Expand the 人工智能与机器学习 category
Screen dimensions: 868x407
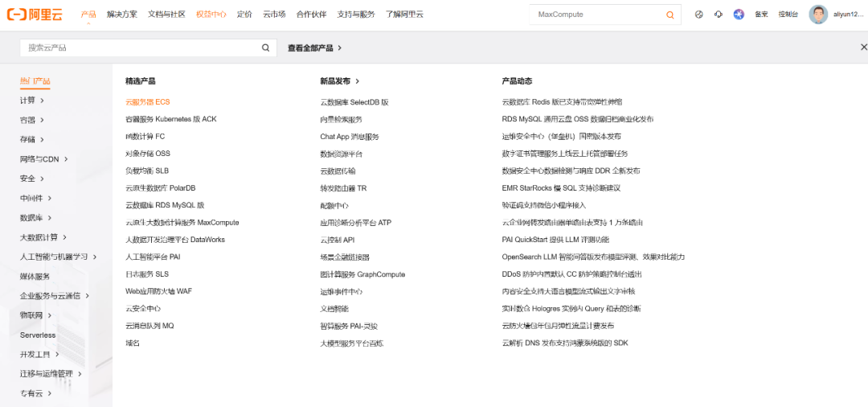click(59, 257)
